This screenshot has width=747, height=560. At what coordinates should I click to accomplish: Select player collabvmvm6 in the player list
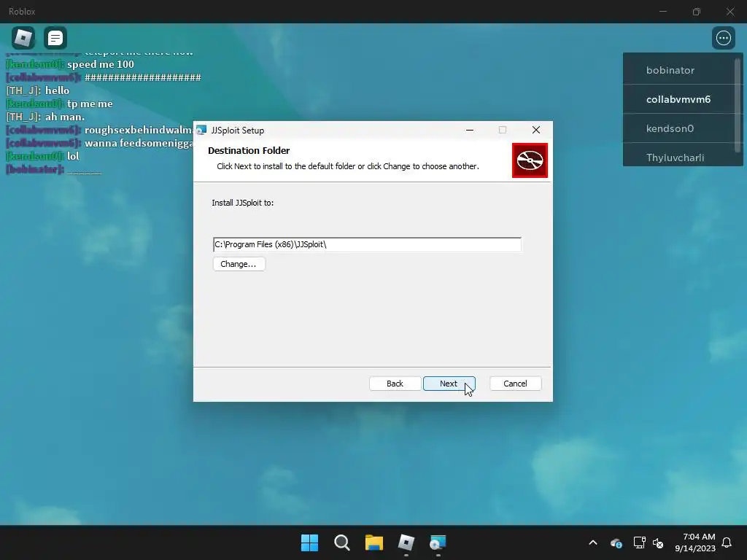(x=678, y=99)
